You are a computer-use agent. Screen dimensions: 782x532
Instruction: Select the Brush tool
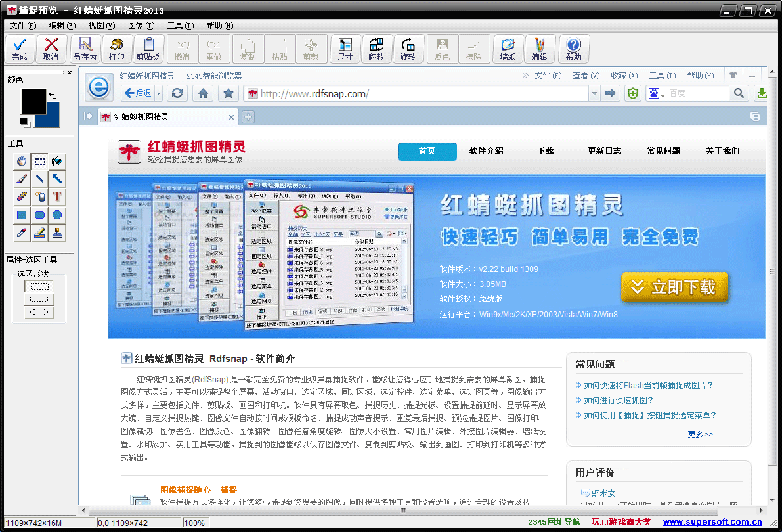pos(22,179)
